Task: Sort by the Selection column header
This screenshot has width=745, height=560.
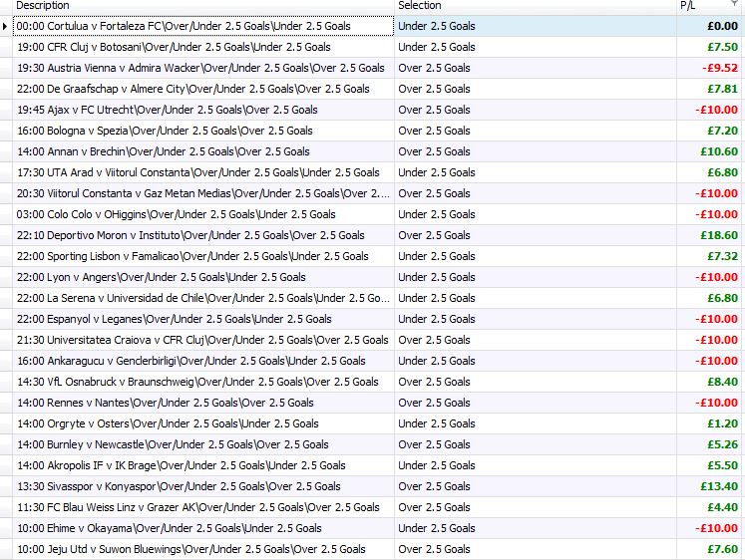Action: tap(536, 6)
